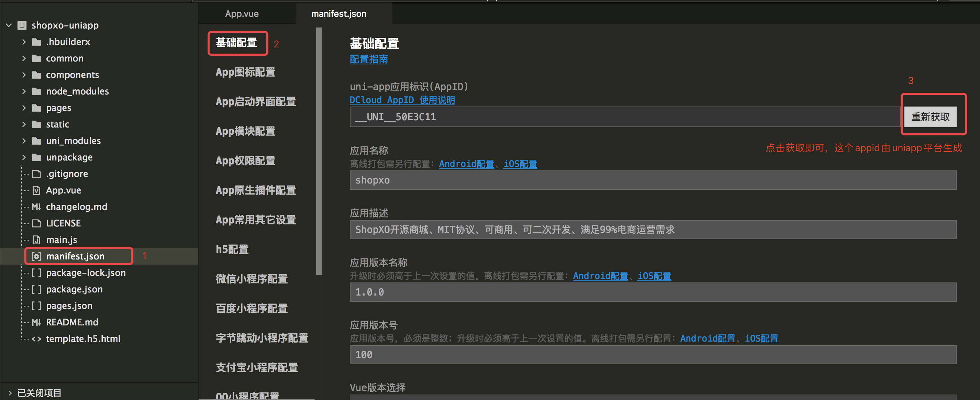Select 微信小程序配置 in the sidebar
Viewport: 980px width, 400px height.
click(x=252, y=279)
